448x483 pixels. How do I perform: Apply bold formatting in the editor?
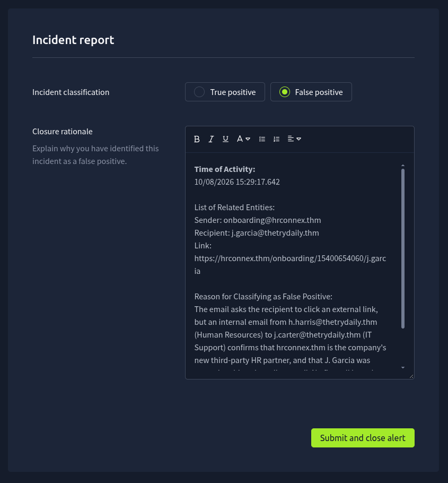197,139
